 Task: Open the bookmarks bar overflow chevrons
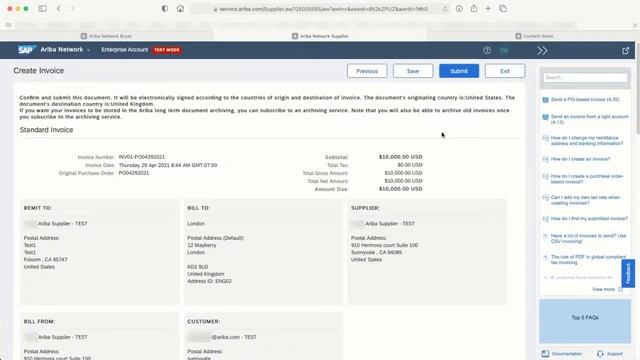pyautogui.click(x=635, y=25)
